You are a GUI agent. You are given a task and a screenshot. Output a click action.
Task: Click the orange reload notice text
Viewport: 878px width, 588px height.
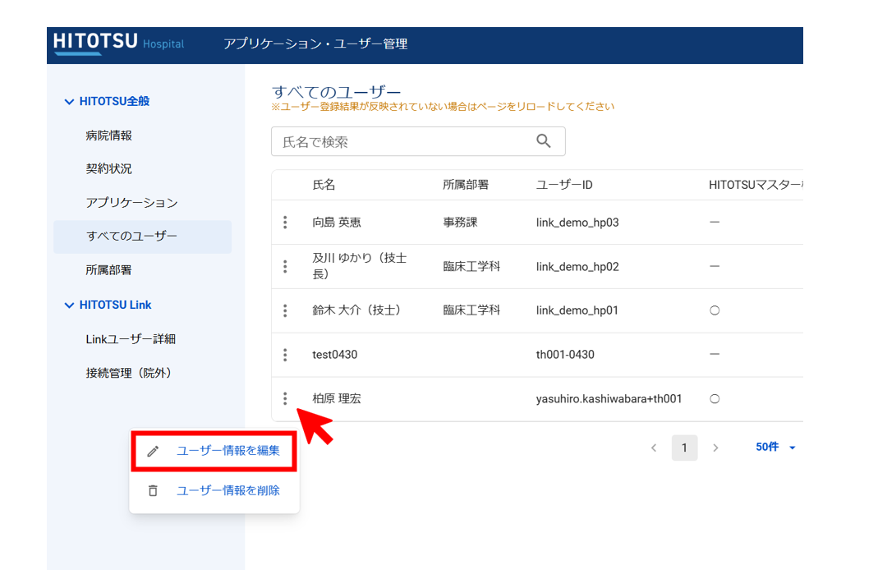tap(443, 107)
